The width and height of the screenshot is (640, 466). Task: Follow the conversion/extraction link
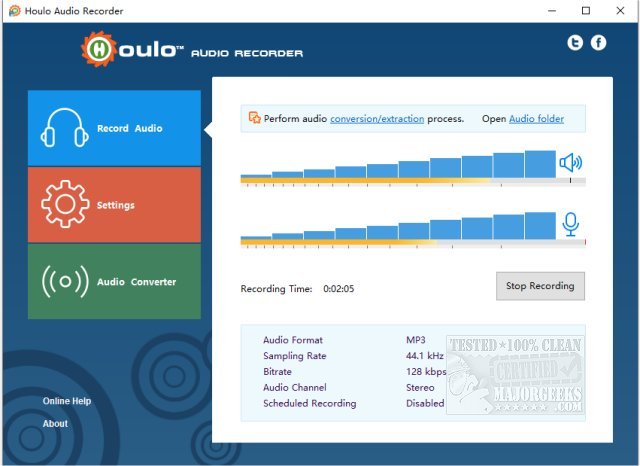point(377,119)
